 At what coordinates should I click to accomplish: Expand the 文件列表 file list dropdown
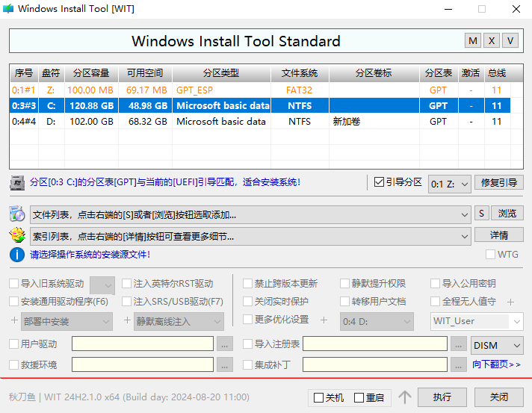pyautogui.click(x=250, y=214)
